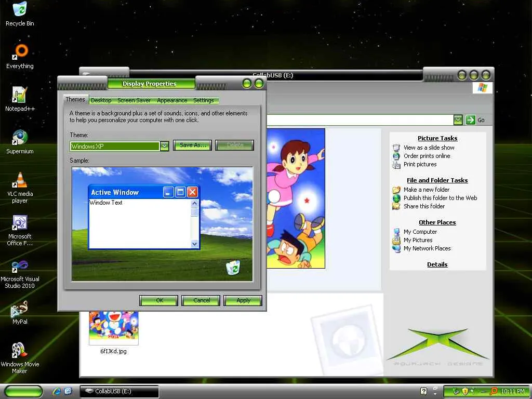Click Cancel in Display Properties

pyautogui.click(x=201, y=301)
